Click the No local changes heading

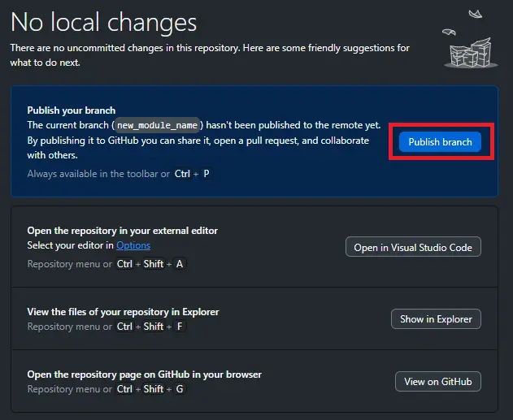coord(103,21)
